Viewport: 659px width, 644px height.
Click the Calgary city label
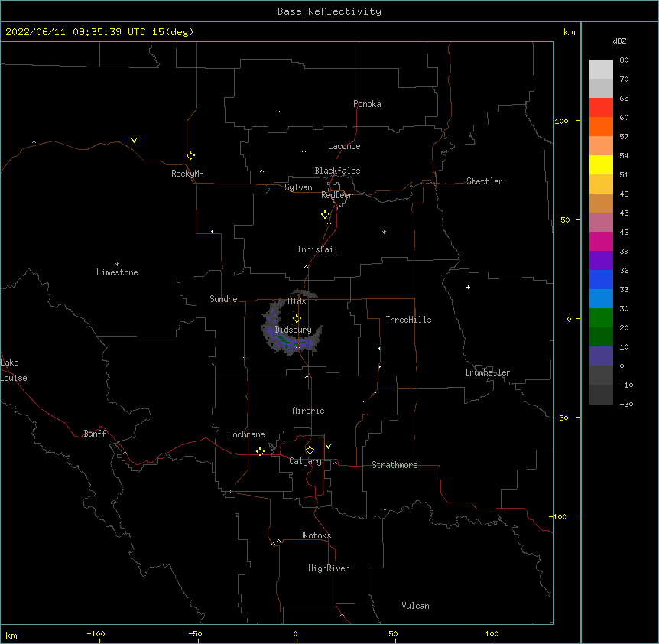click(306, 461)
